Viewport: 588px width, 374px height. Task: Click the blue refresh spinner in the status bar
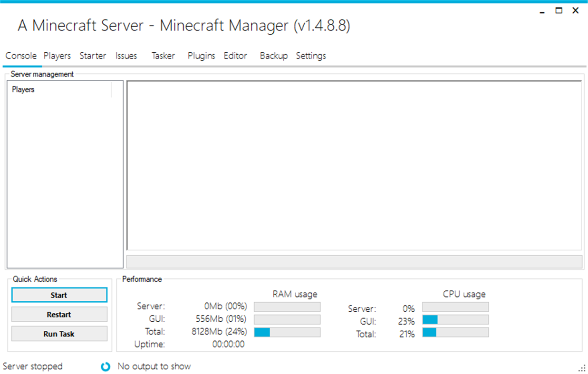click(105, 366)
